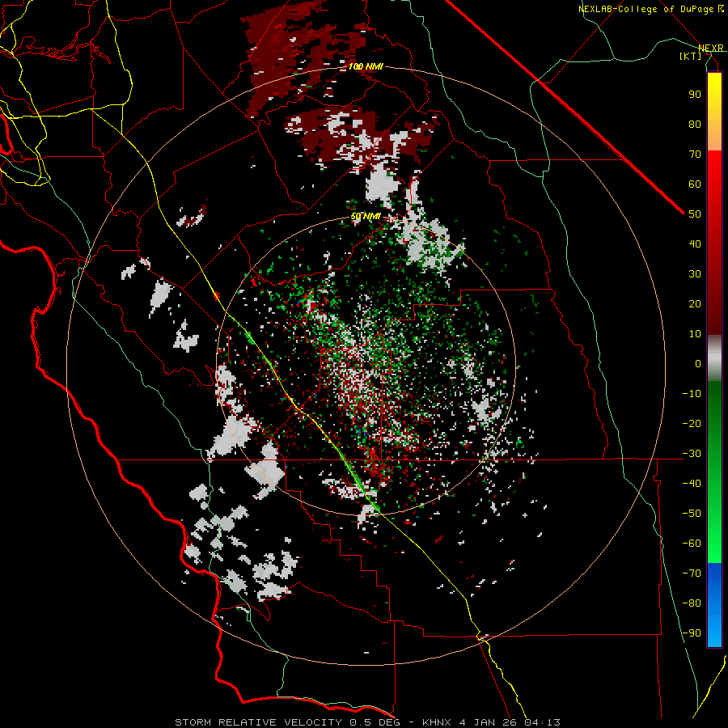Click the -30 value on velocity scale
Image resolution: width=728 pixels, height=728 pixels.
tap(692, 454)
